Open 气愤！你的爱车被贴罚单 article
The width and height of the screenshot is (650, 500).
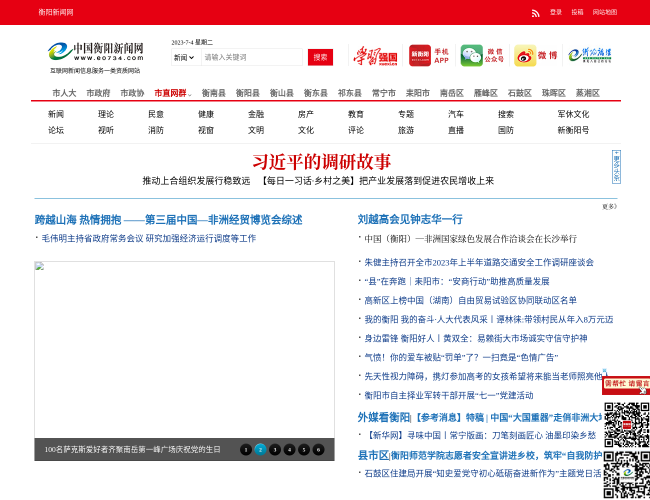tap(461, 357)
